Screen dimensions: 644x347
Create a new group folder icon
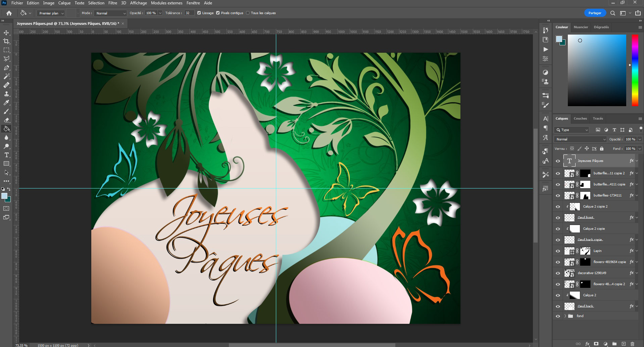tap(614, 344)
